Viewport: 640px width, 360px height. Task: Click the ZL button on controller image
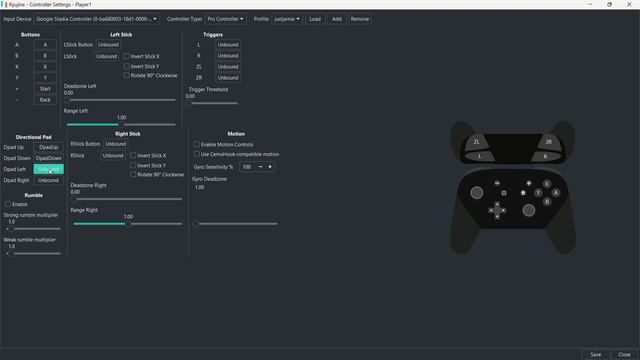click(x=476, y=142)
